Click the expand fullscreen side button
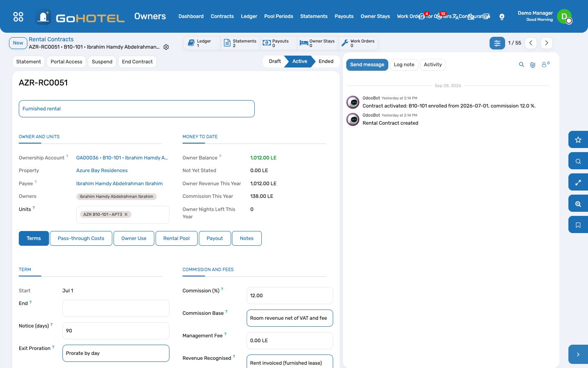 coord(578,182)
